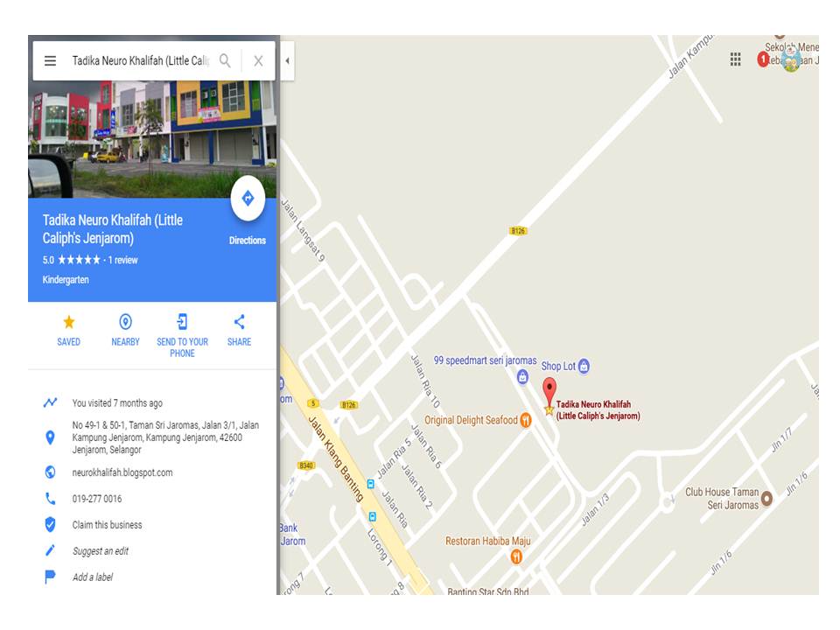The image size is (840, 630).
Task: Open the 1 review link
Action: (x=122, y=260)
